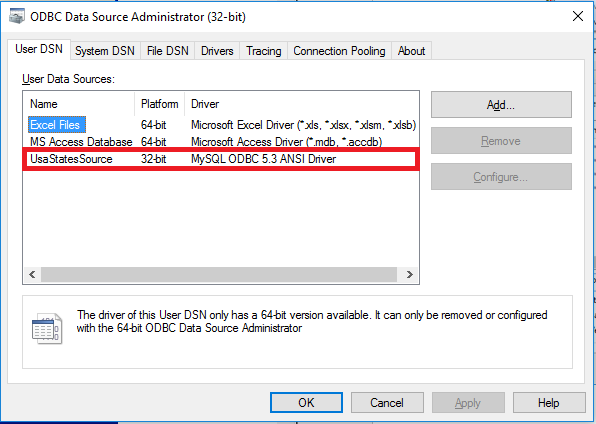Click the left scroll arrow in list

tap(32, 275)
